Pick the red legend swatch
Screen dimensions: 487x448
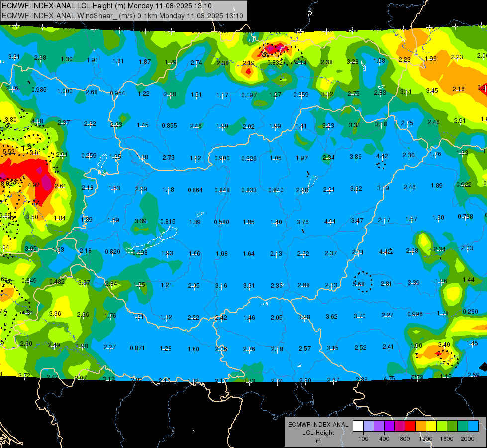410,426
